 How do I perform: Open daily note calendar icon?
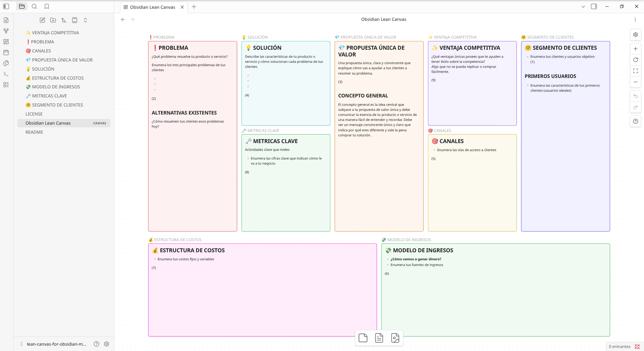[6, 52]
